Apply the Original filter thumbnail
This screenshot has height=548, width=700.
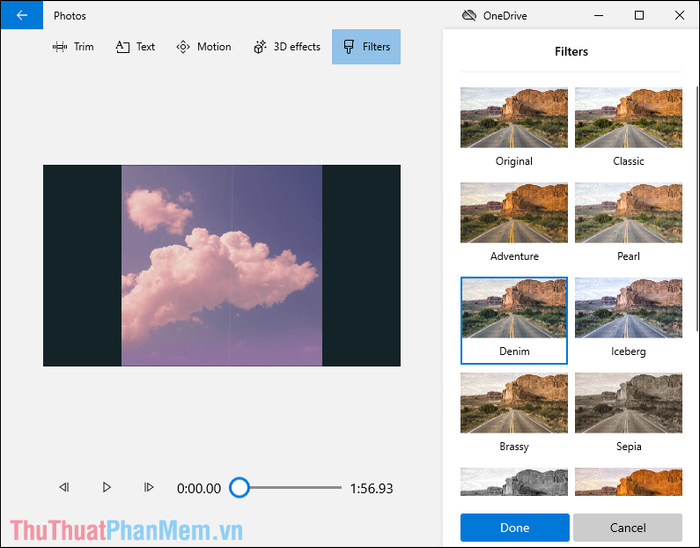point(514,117)
